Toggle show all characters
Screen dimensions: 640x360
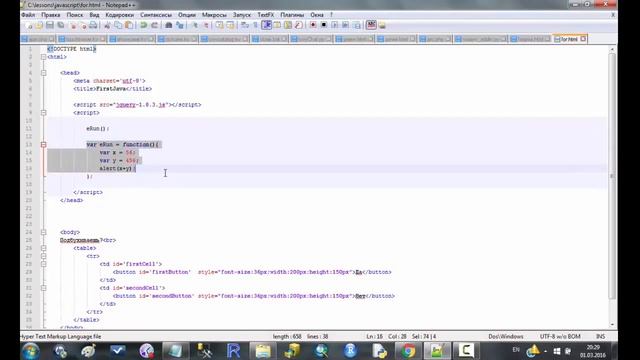(256, 25)
